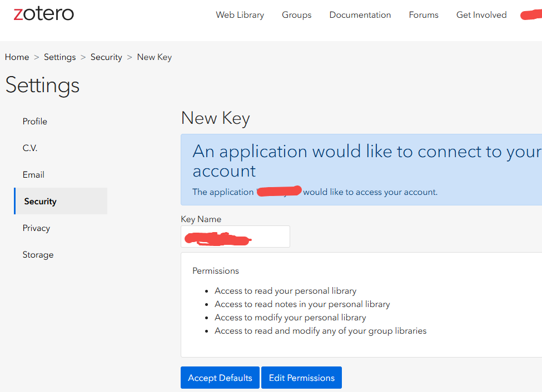Go to Home breadcrumb link
The width and height of the screenshot is (542, 392).
click(x=17, y=57)
